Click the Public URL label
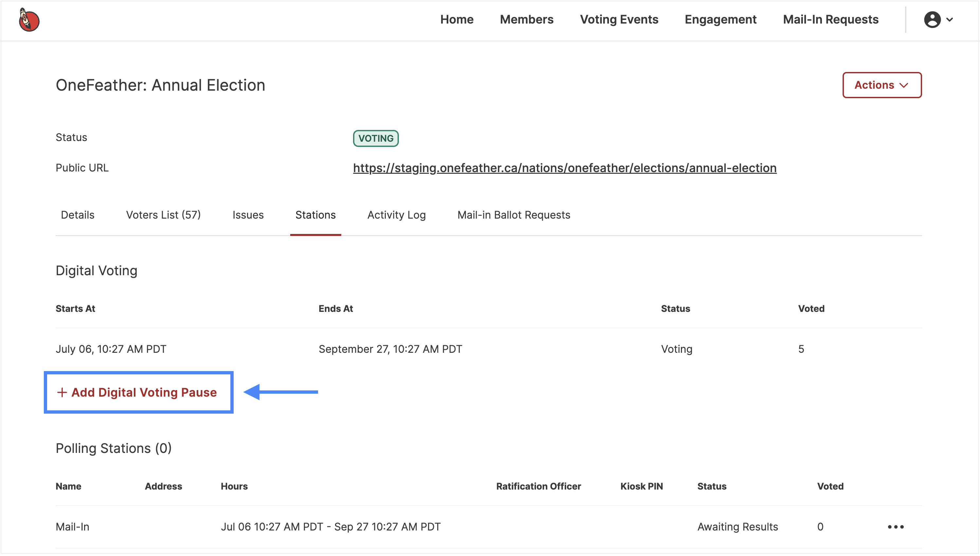 click(82, 168)
